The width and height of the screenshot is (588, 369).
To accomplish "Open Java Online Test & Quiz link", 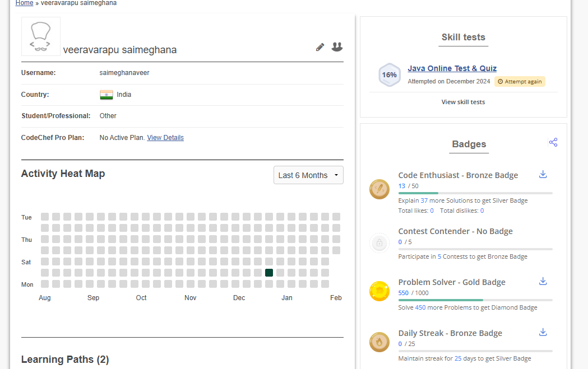I will 452,68.
